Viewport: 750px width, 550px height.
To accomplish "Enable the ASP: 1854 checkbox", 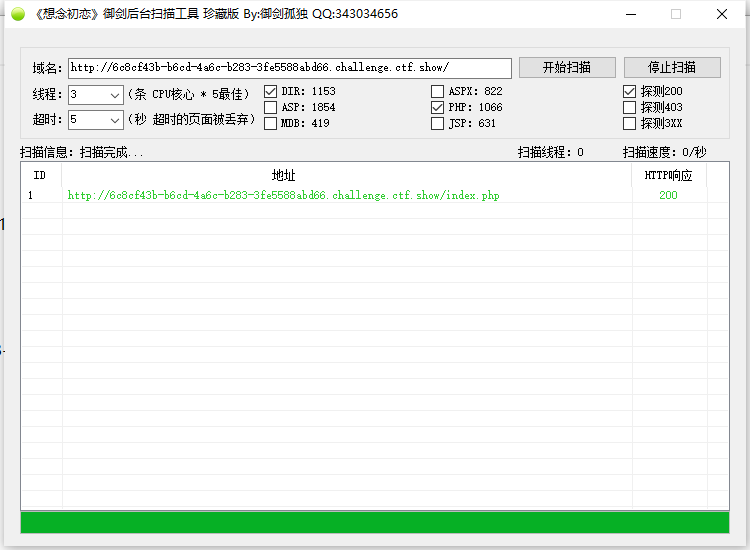I will [270, 107].
